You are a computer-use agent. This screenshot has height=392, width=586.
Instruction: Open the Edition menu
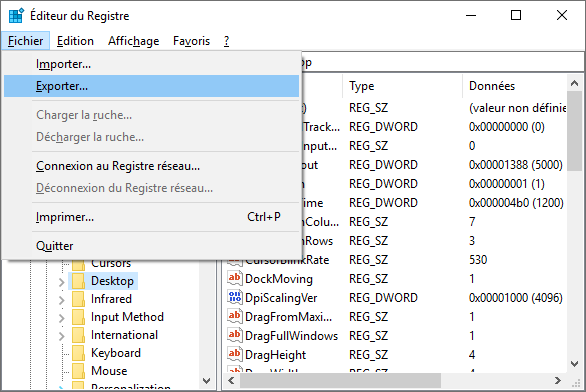(x=75, y=41)
